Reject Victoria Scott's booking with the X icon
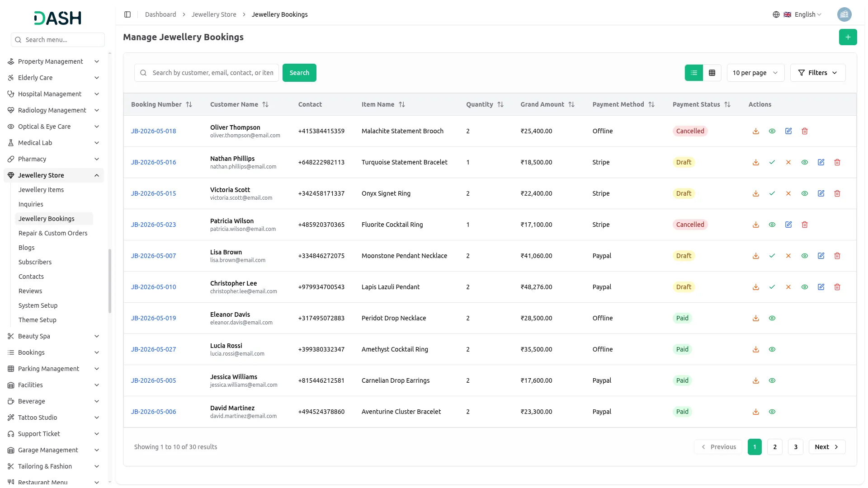868x488 pixels. (788, 193)
